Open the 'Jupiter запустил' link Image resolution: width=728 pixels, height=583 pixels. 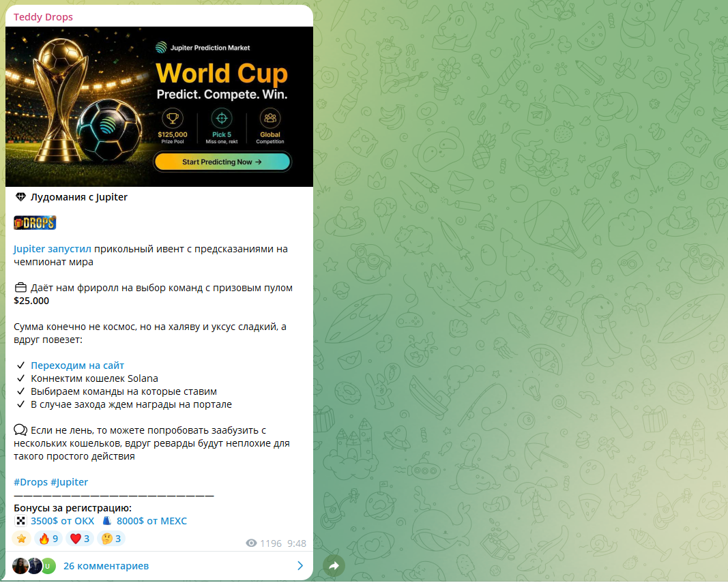[x=53, y=249]
